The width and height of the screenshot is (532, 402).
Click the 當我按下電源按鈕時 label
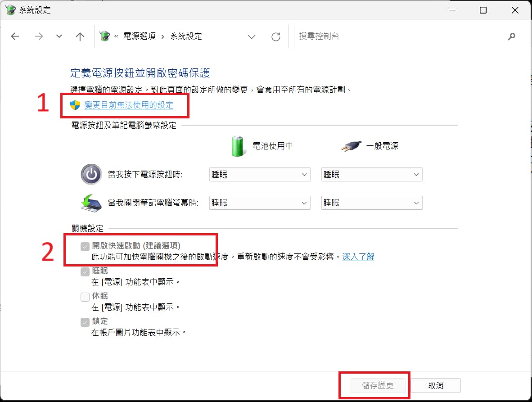[x=145, y=174]
